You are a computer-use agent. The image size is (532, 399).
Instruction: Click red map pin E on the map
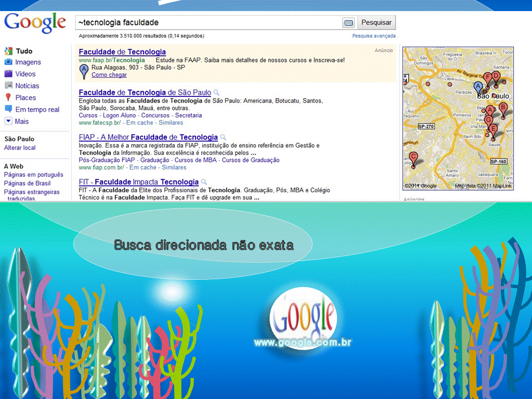pos(493,132)
